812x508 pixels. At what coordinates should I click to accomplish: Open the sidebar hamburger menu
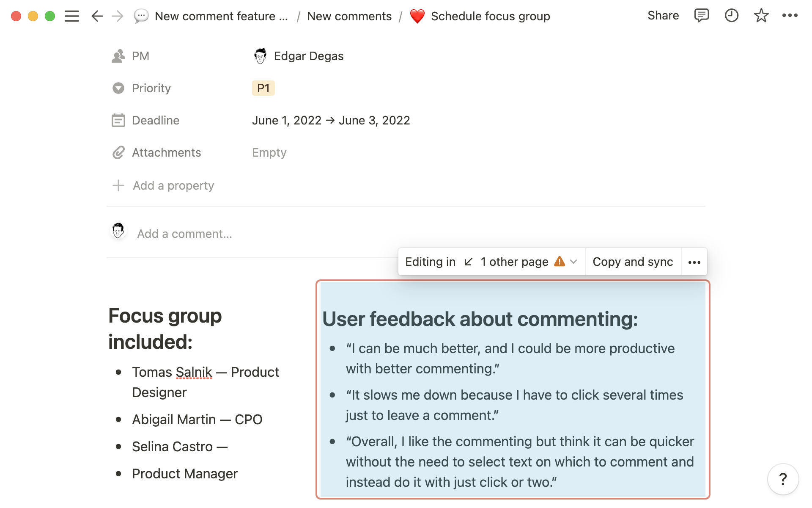pyautogui.click(x=72, y=16)
